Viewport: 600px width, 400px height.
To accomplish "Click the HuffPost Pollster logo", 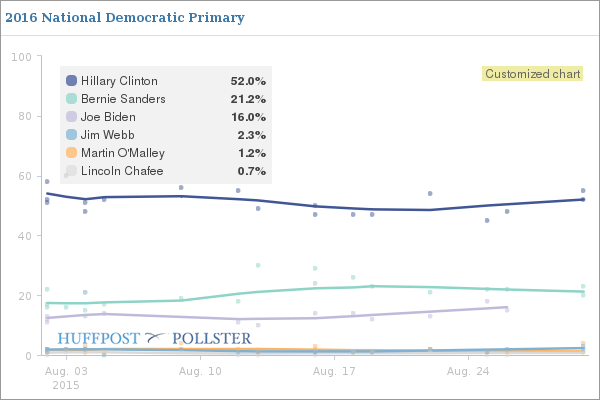I will click(153, 338).
